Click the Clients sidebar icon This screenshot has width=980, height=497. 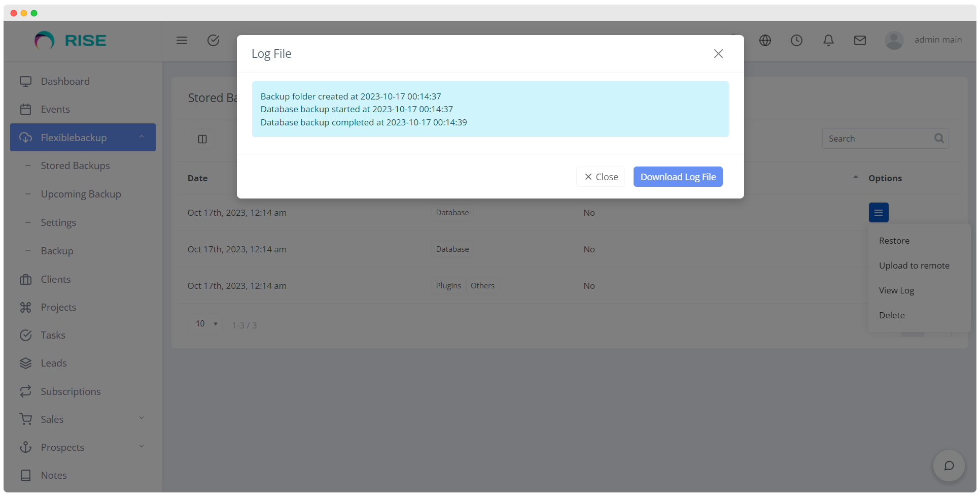pyautogui.click(x=26, y=279)
